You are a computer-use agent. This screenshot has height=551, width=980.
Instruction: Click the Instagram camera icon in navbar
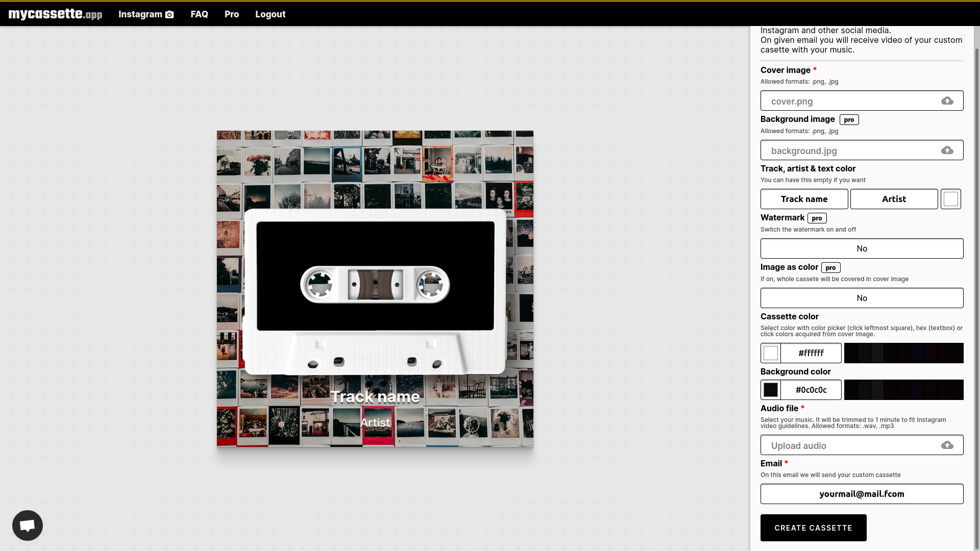pyautogui.click(x=169, y=14)
